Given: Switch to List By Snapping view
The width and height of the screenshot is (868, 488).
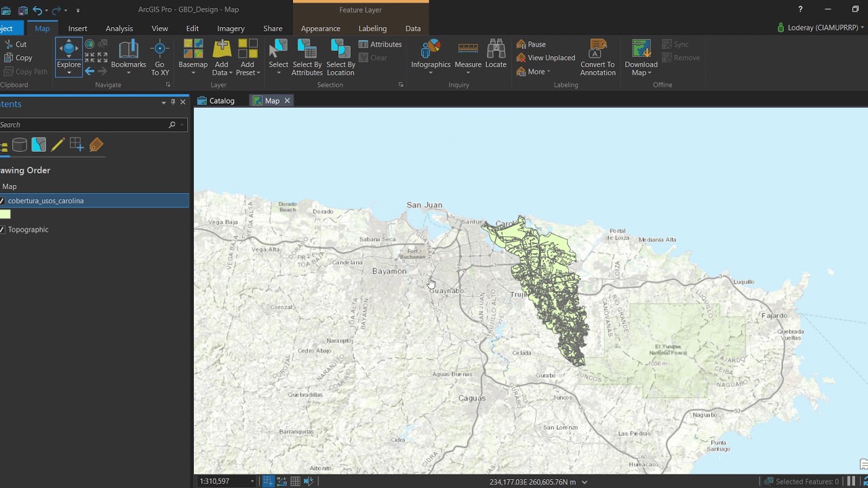Looking at the screenshot, I should point(77,144).
